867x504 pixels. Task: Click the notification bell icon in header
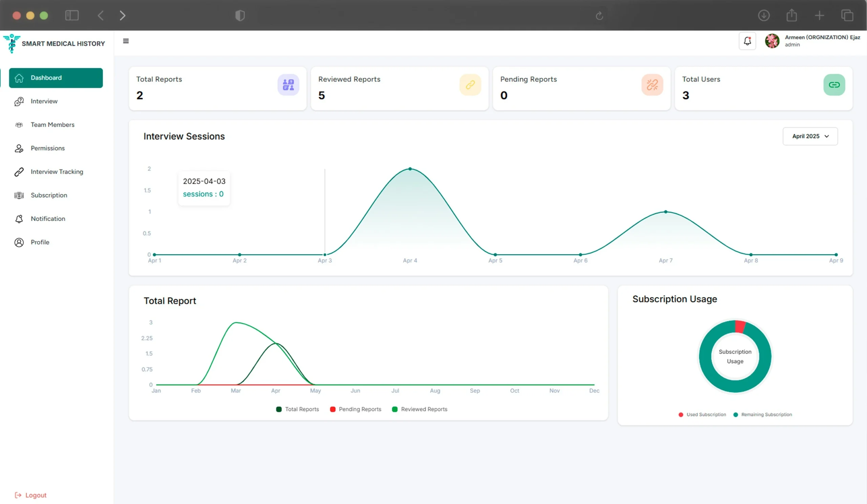pos(747,41)
